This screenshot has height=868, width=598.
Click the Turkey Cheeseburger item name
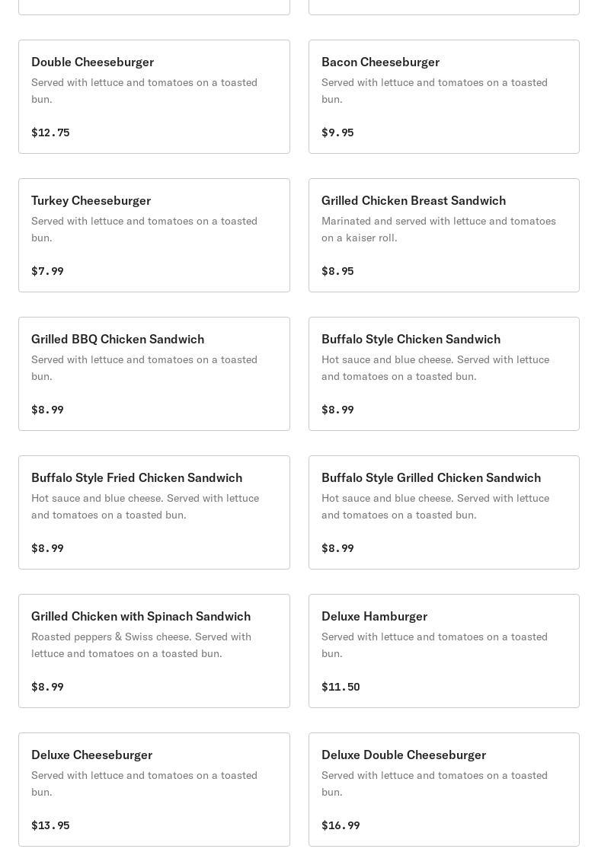tap(91, 200)
